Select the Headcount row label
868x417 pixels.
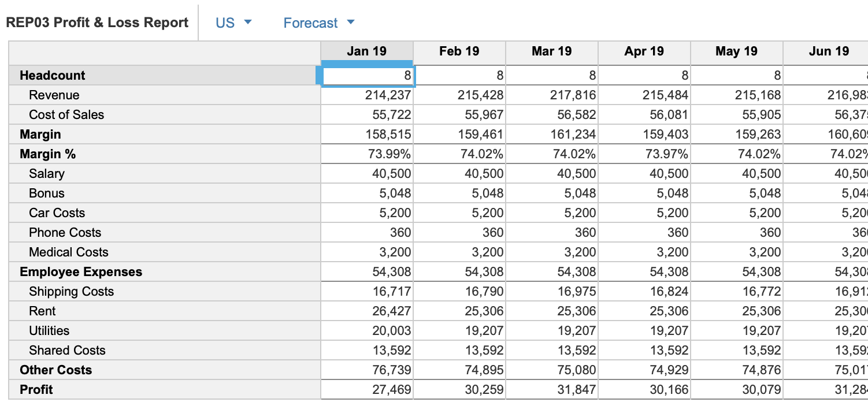[53, 76]
